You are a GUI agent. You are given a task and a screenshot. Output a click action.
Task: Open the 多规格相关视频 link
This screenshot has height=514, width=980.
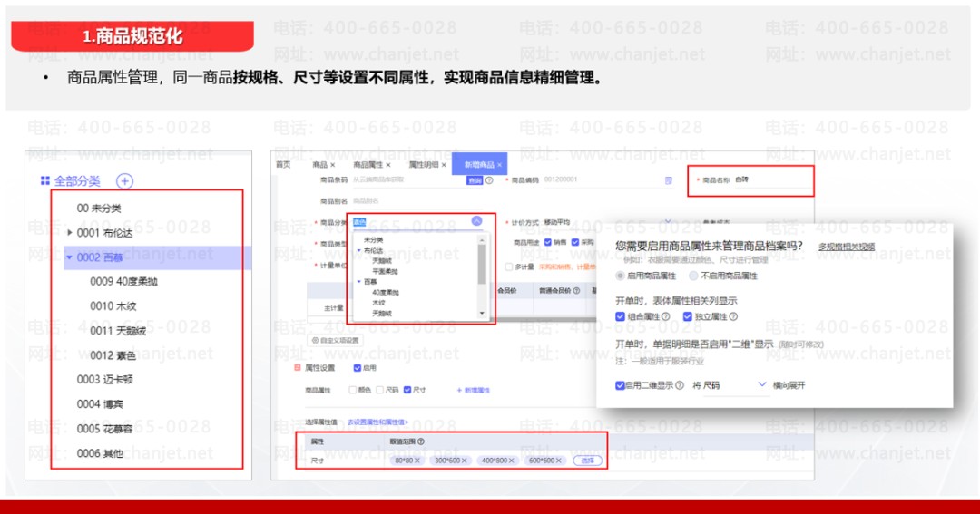click(x=847, y=247)
